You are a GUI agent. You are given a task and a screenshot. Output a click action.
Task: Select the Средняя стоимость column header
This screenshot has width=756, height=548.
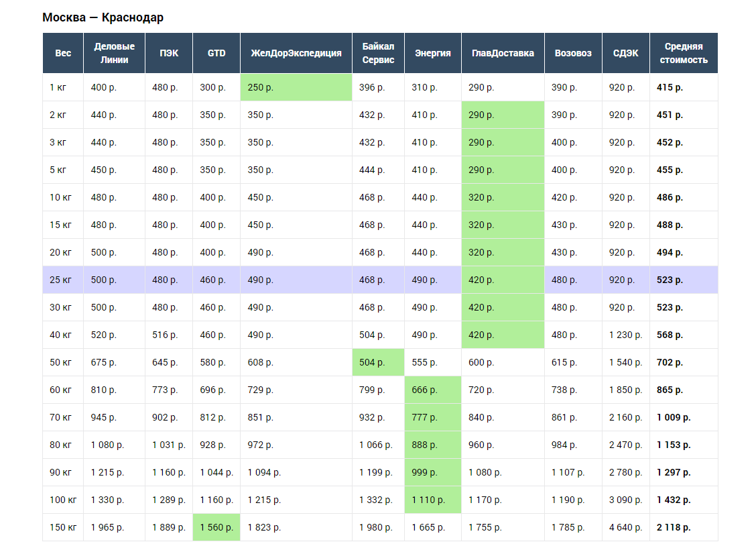(684, 53)
